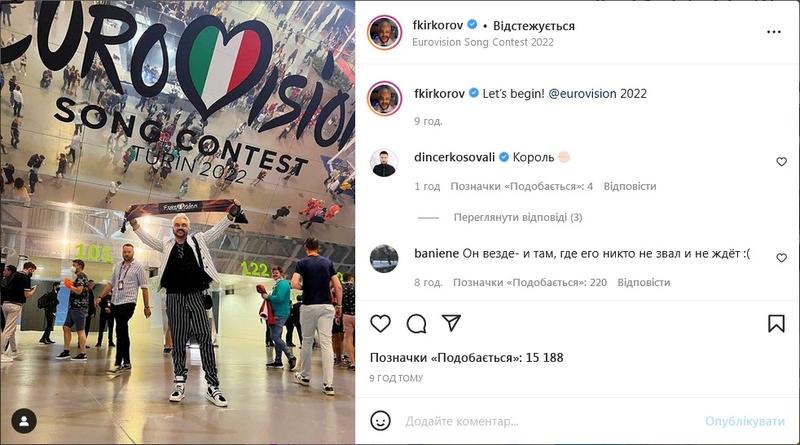
Task: Open dincerkosovali's profile avatar
Action: pos(384,163)
